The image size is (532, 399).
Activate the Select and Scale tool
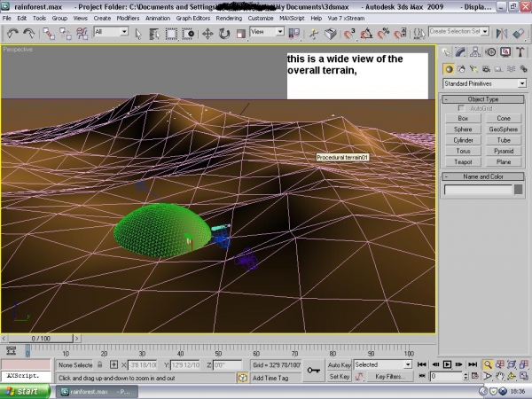(x=240, y=34)
